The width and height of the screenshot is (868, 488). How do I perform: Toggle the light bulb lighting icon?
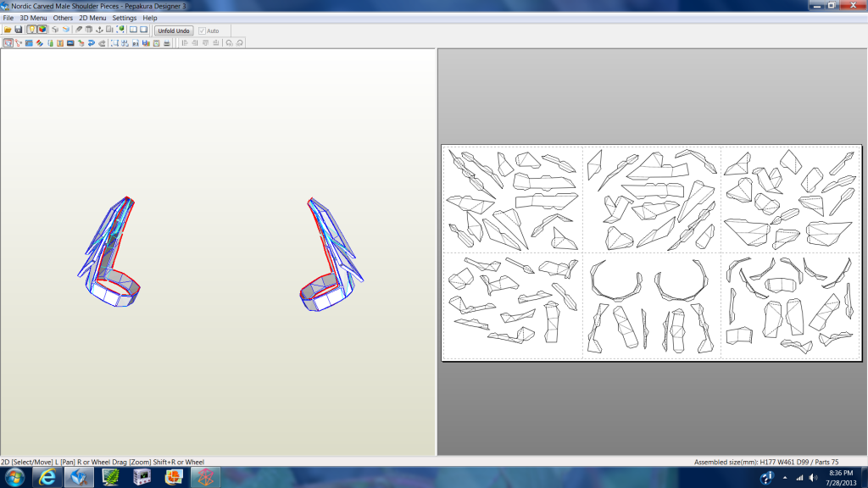(x=31, y=30)
